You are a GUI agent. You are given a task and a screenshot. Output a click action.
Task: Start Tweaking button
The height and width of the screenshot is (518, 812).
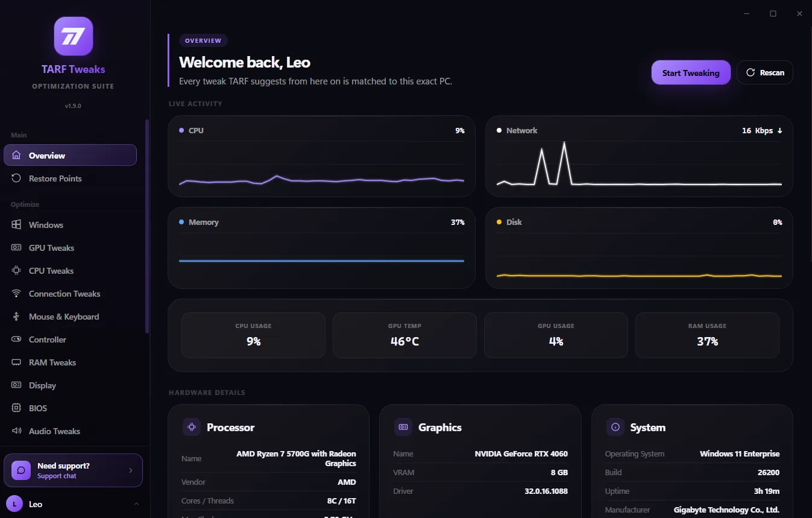691,72
